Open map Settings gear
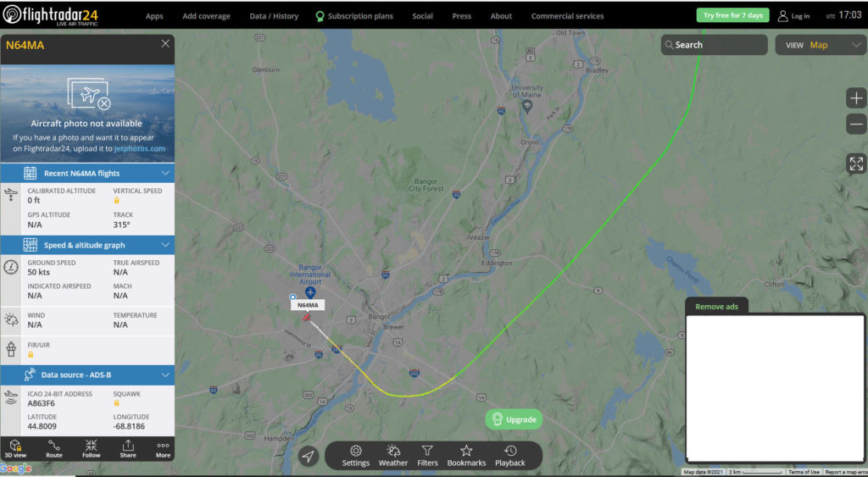868x477 pixels. pyautogui.click(x=355, y=456)
